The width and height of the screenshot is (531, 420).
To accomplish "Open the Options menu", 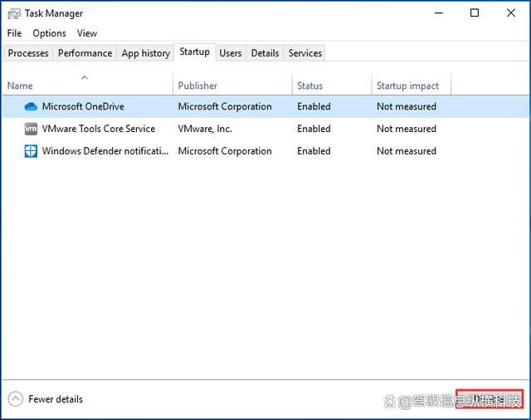I will 49,33.
